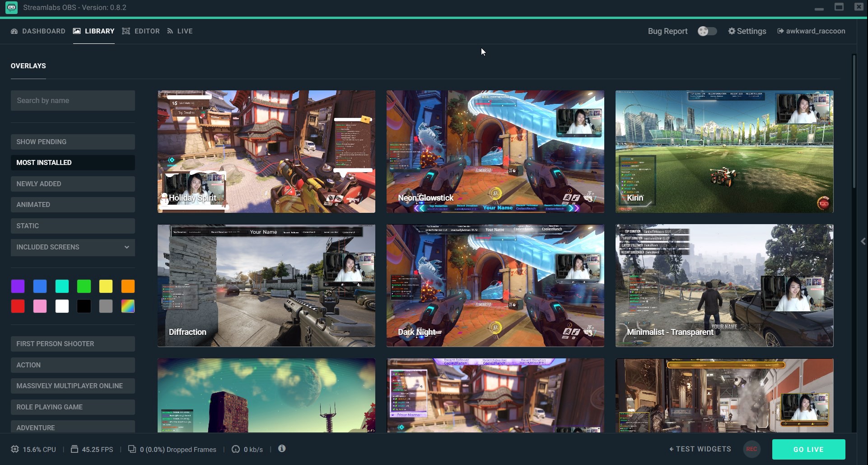Click the dropped frames icon
868x465 pixels.
coord(132,449)
